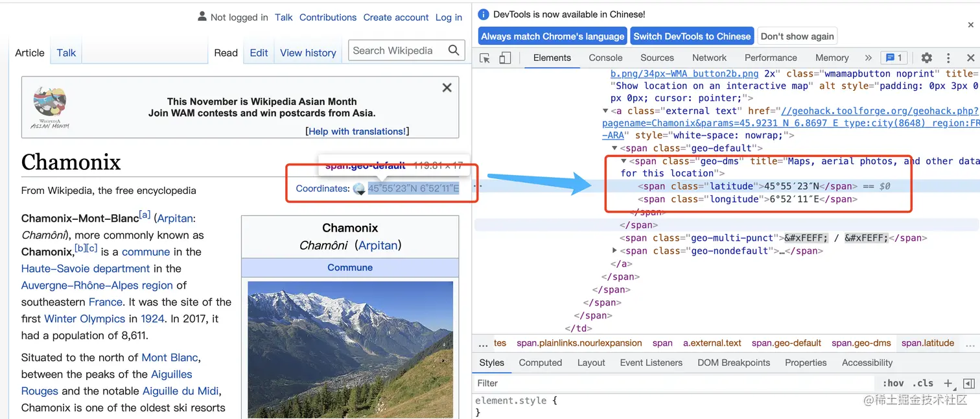Open the Network tab
The width and height of the screenshot is (980, 419).
pyautogui.click(x=710, y=58)
